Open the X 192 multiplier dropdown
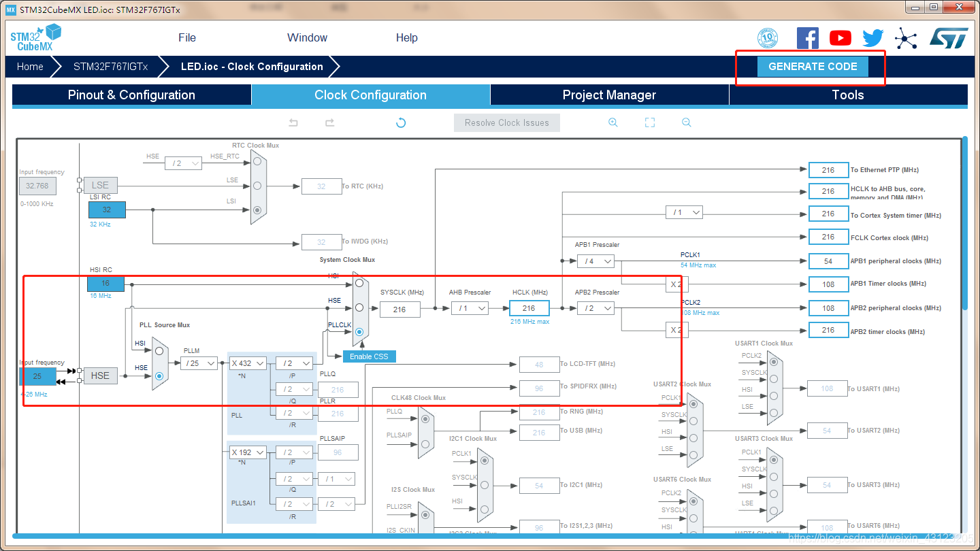Image resolution: width=980 pixels, height=551 pixels. (247, 452)
